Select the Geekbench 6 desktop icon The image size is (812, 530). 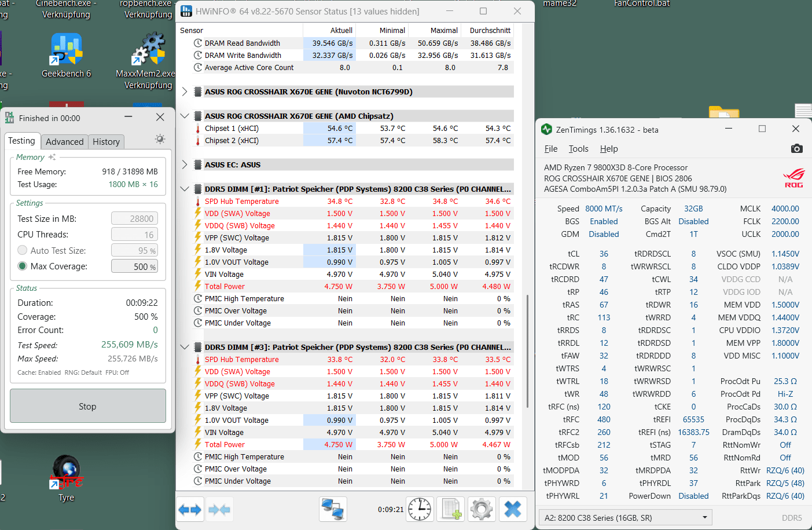point(67,56)
